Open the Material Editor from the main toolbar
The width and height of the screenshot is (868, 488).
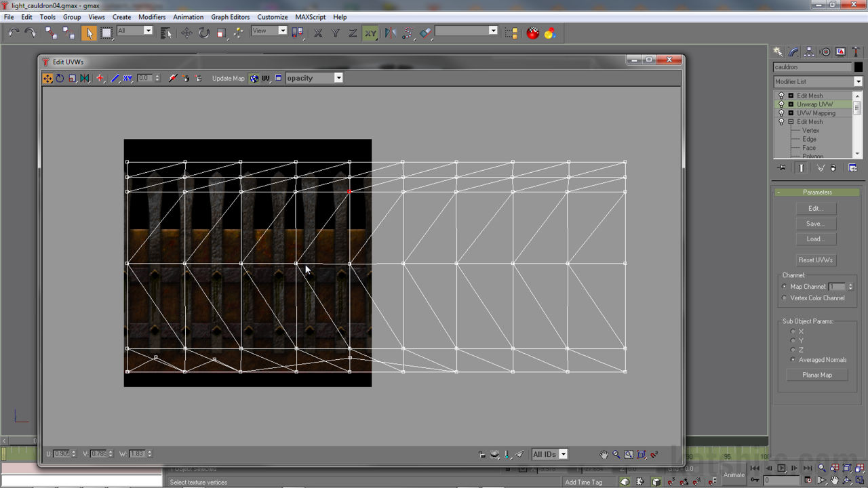coord(532,33)
